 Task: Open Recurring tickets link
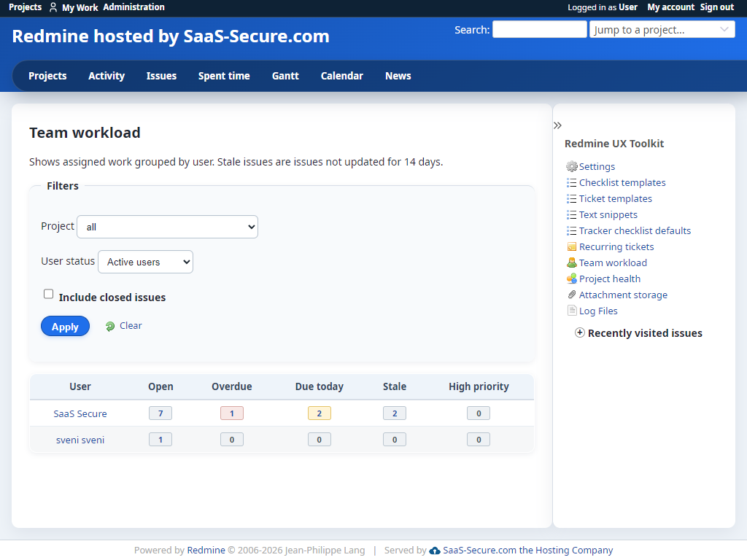tap(616, 246)
